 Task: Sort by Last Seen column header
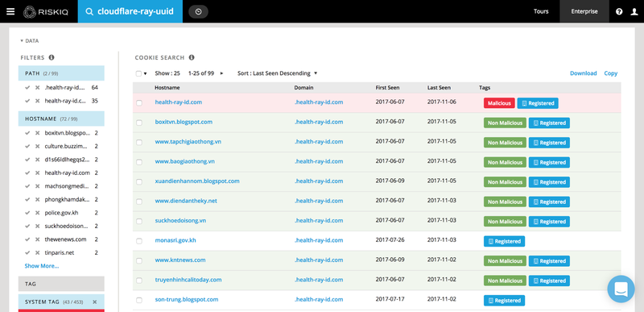tap(439, 88)
